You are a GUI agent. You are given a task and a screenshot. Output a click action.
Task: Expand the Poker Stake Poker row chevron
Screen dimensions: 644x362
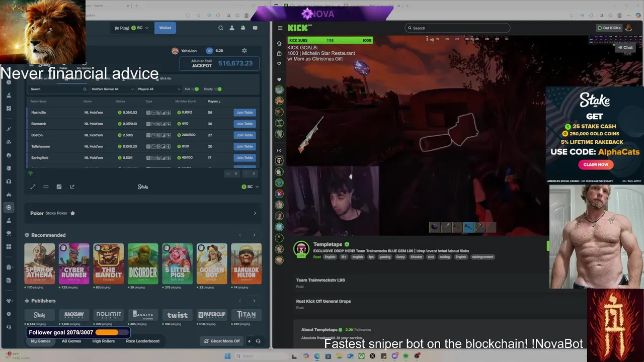click(255, 213)
